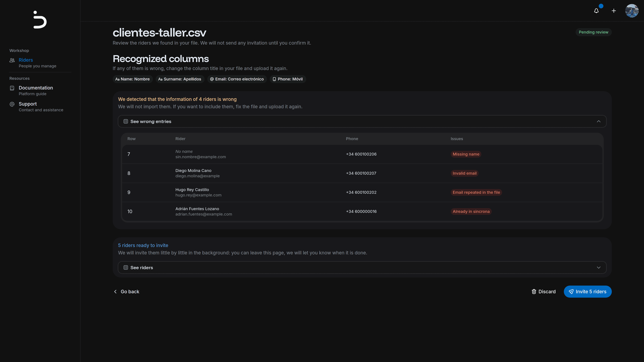Click the chevron-up on wrong entries
The width and height of the screenshot is (644, 362).
(x=599, y=121)
